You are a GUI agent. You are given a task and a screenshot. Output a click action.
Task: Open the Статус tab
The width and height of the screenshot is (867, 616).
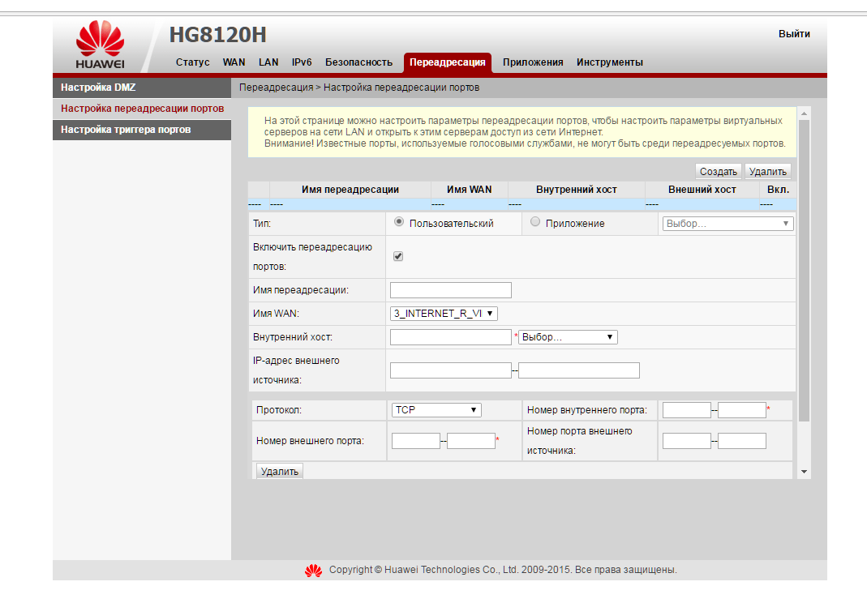click(x=192, y=62)
